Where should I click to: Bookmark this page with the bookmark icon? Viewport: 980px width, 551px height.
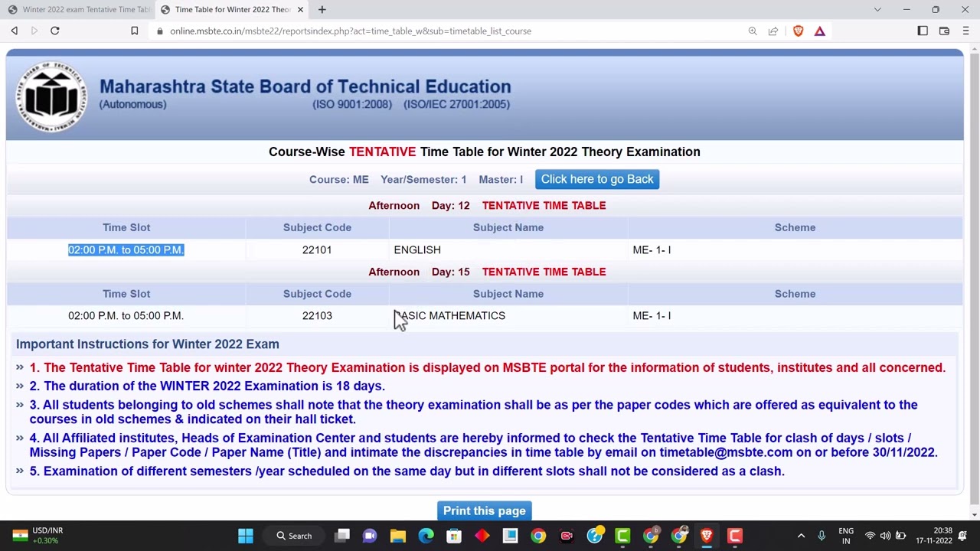134,31
